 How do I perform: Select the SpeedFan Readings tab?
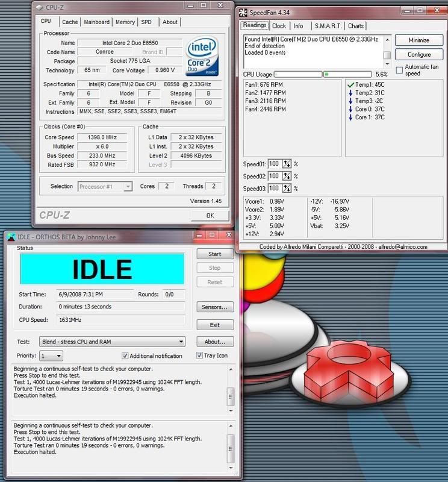(255, 25)
